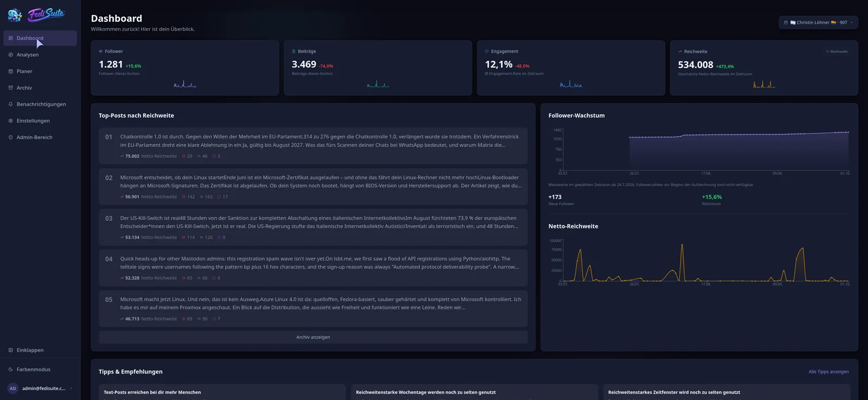Open top post 02 about Microsoft and Linux
This screenshot has height=400, width=868.
click(313, 187)
